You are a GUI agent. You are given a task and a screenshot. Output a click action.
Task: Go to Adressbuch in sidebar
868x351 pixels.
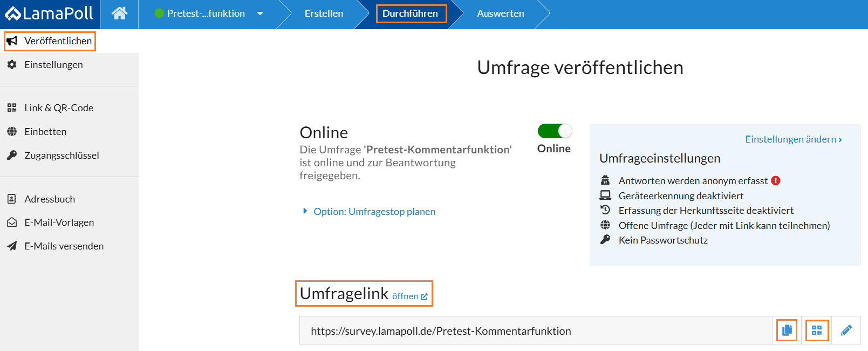tap(50, 199)
